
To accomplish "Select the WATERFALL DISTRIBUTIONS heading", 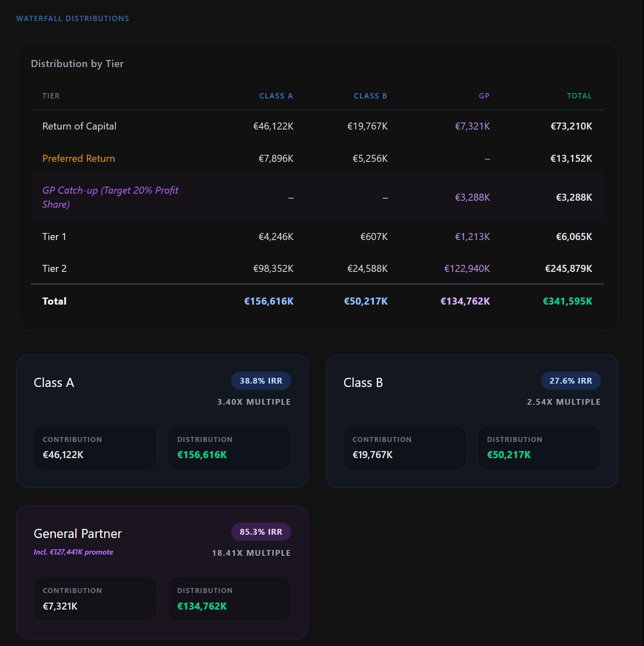I will 72,18.
